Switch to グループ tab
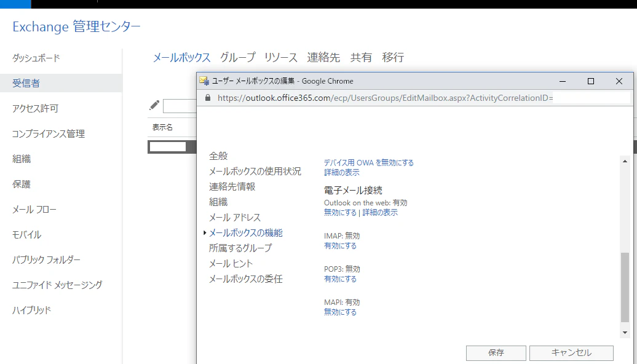 coord(238,57)
